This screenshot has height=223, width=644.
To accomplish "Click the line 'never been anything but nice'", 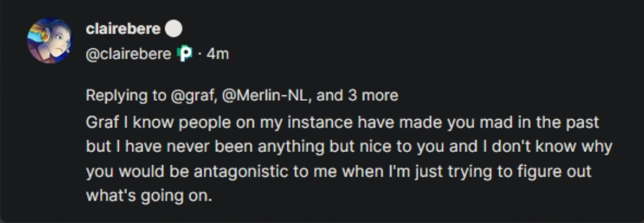I will 349,147.
